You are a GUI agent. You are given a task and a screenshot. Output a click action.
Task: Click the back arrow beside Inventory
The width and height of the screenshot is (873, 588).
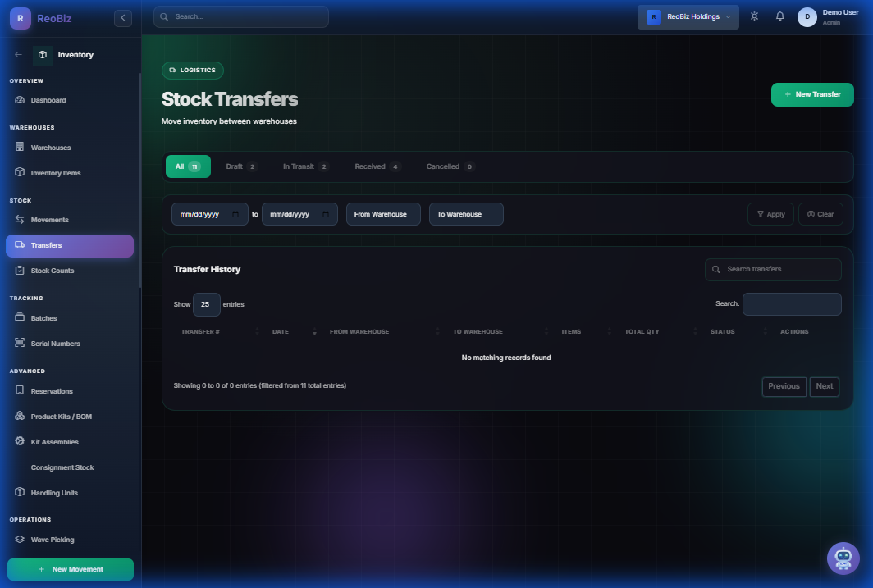pyautogui.click(x=19, y=55)
